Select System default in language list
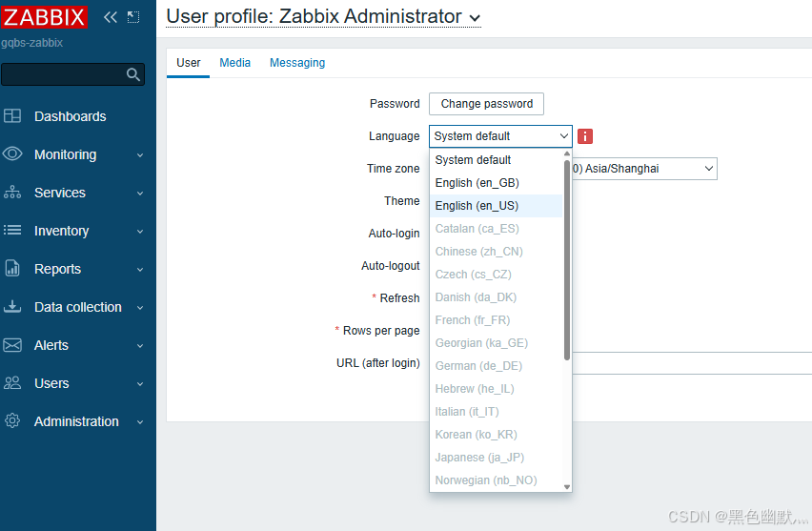Screen dimensions: 812x531 (497, 160)
